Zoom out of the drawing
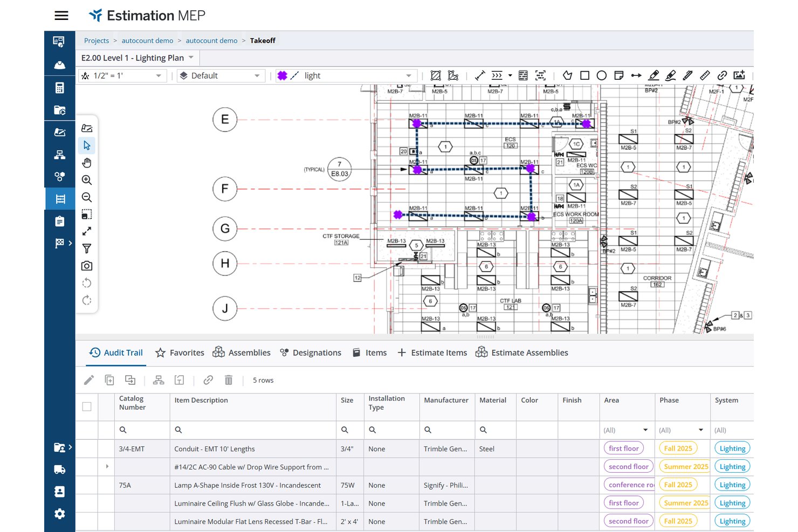 click(x=87, y=197)
